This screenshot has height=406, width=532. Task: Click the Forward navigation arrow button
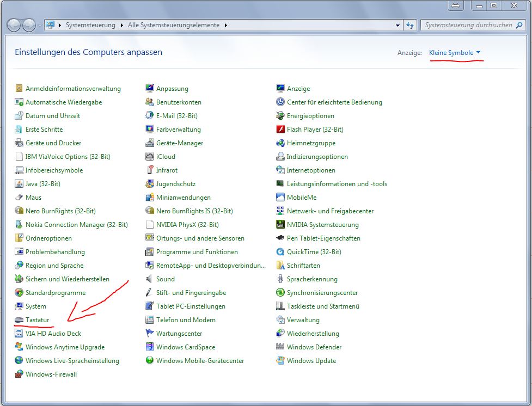[29, 25]
